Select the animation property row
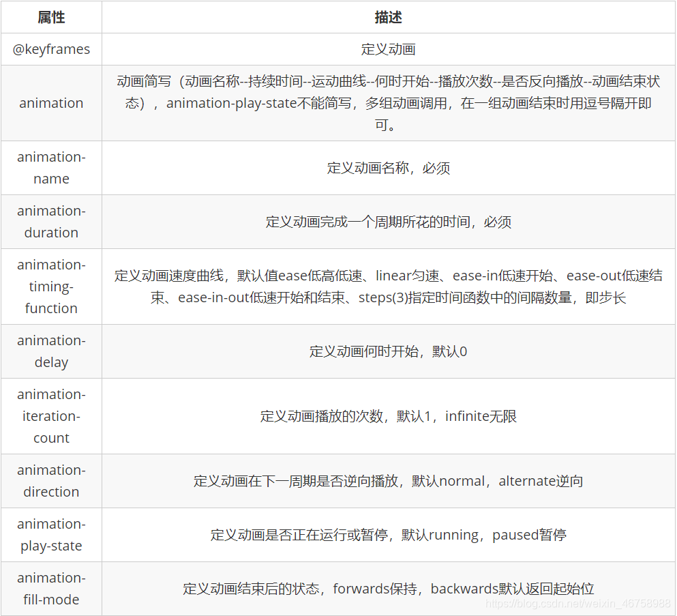The width and height of the screenshot is (677, 616). (51, 102)
